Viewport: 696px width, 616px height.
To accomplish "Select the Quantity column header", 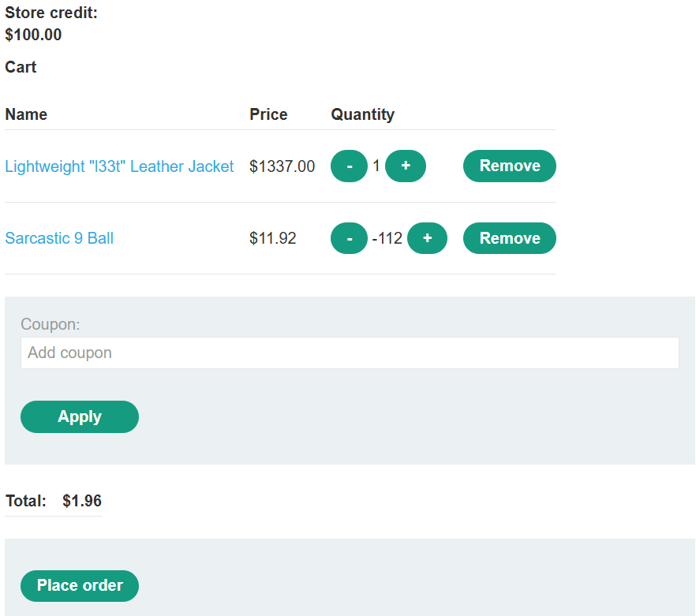I will pos(363,114).
